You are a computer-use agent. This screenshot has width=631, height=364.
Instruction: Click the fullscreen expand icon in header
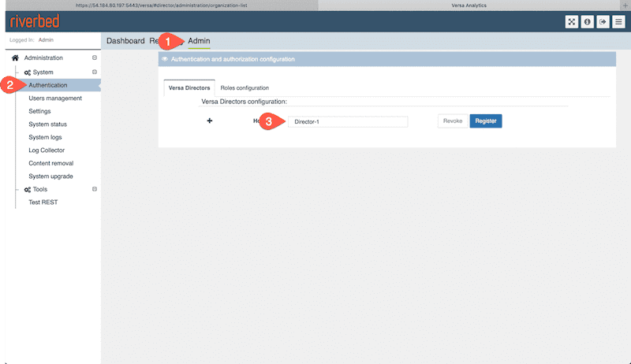[x=571, y=22]
